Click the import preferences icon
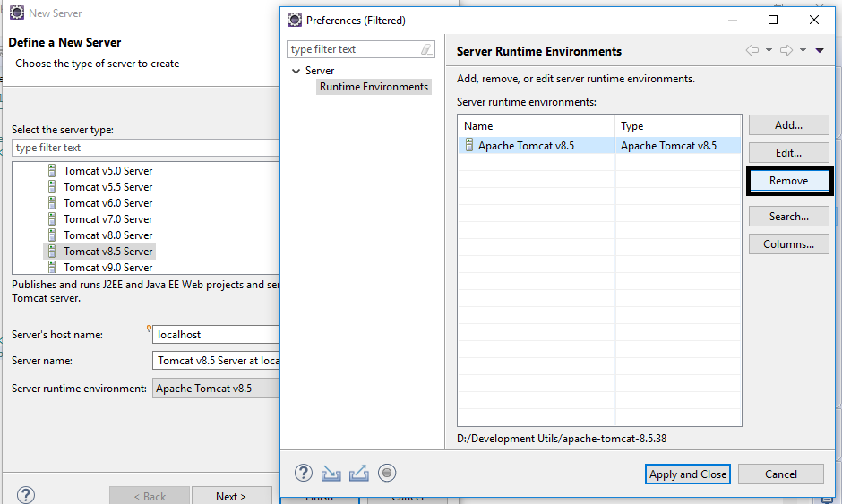842x504 pixels. pyautogui.click(x=331, y=474)
